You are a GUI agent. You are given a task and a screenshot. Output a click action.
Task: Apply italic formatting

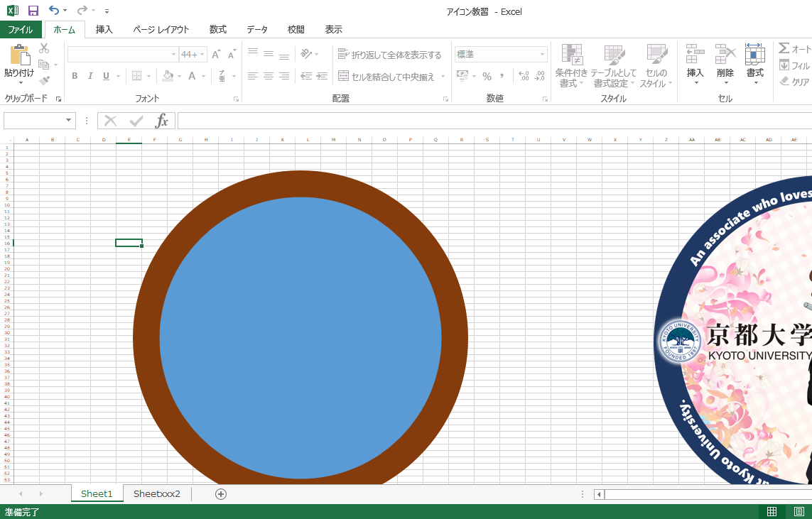coord(89,75)
